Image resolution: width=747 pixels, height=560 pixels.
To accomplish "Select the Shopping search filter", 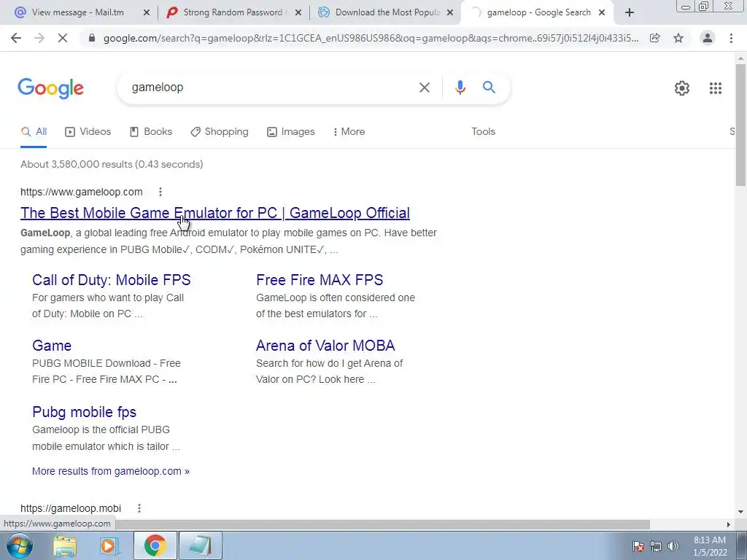I will pyautogui.click(x=219, y=132).
